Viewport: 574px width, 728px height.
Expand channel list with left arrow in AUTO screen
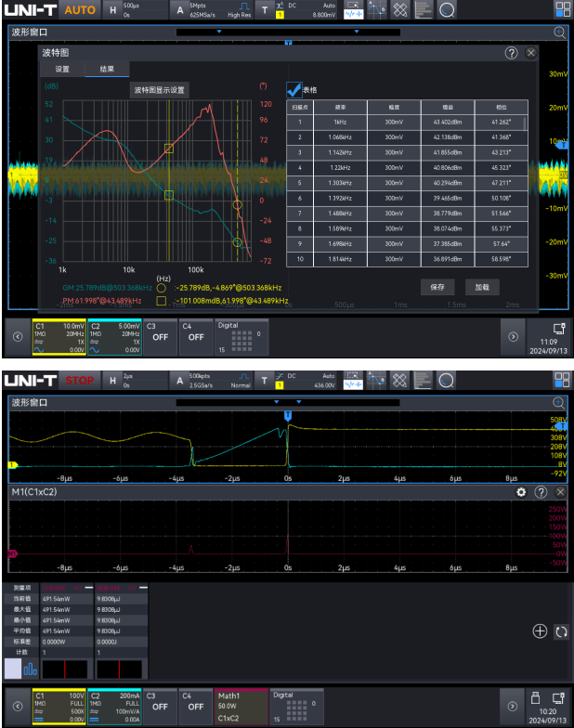click(16, 337)
